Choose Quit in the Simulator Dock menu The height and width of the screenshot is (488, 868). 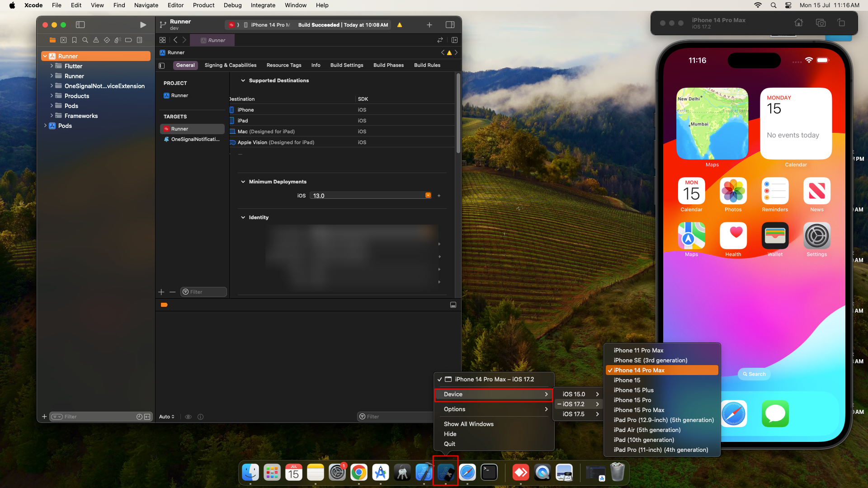[494, 444]
